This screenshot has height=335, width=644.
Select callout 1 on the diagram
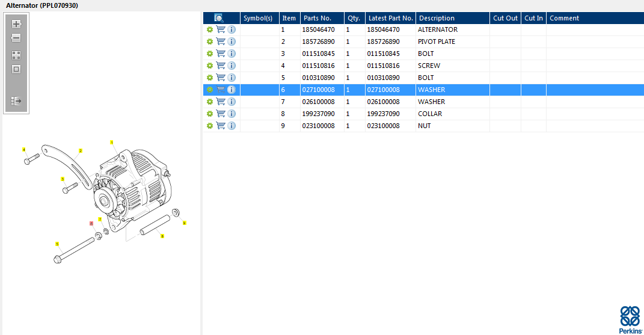click(111, 143)
